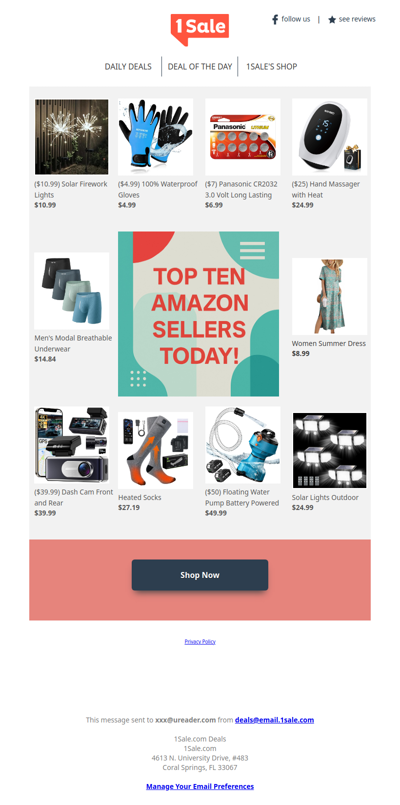Open the Waterproof Gloves product image
This screenshot has height=805, width=400.
[x=156, y=137]
